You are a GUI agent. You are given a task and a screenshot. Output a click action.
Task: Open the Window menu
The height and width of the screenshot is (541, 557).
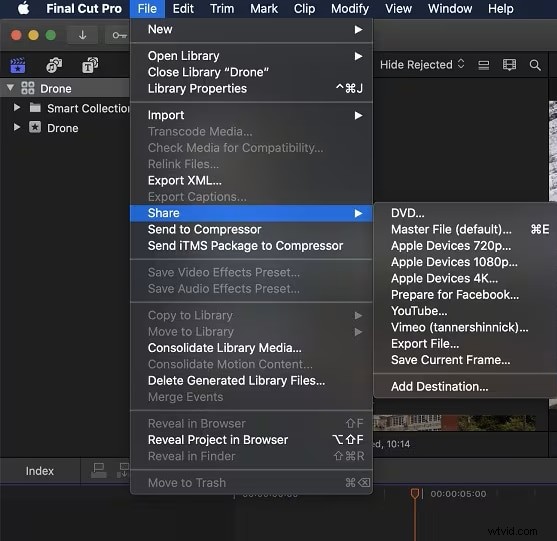coord(450,9)
